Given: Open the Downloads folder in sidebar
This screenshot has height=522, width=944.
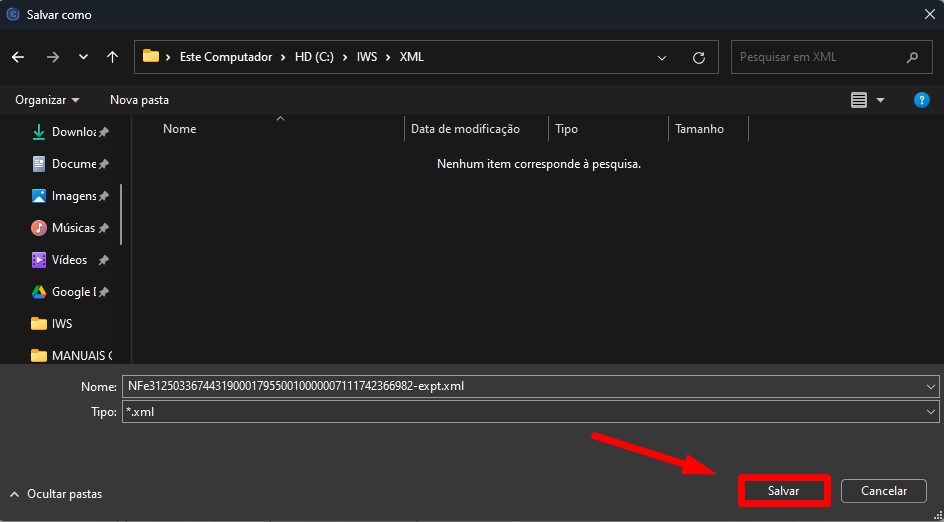Looking at the screenshot, I should click(x=72, y=132).
